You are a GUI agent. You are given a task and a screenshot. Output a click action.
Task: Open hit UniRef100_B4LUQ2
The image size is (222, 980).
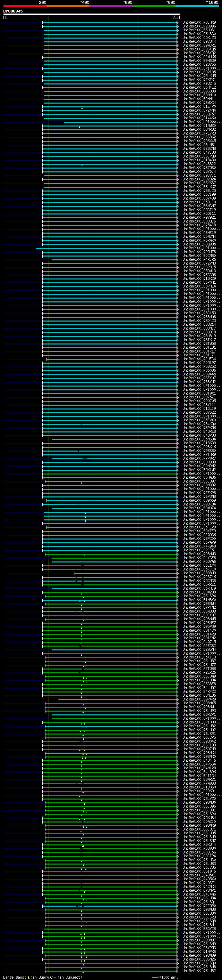point(199,688)
